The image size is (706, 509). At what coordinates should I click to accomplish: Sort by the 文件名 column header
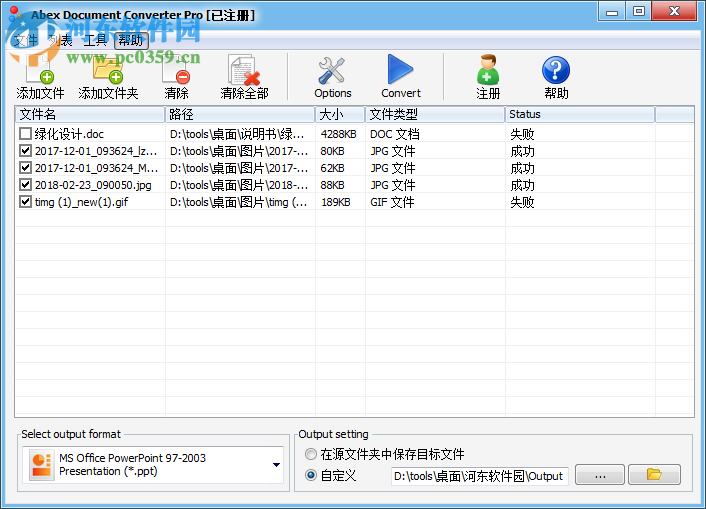tap(90, 114)
